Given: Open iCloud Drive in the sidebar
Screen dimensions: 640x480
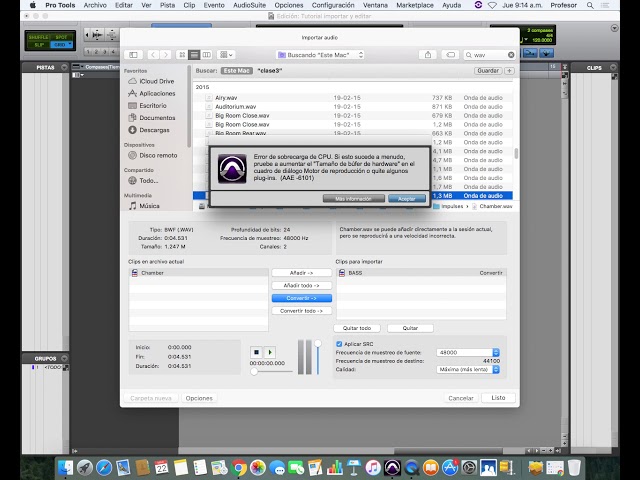Looking at the screenshot, I should pos(151,81).
